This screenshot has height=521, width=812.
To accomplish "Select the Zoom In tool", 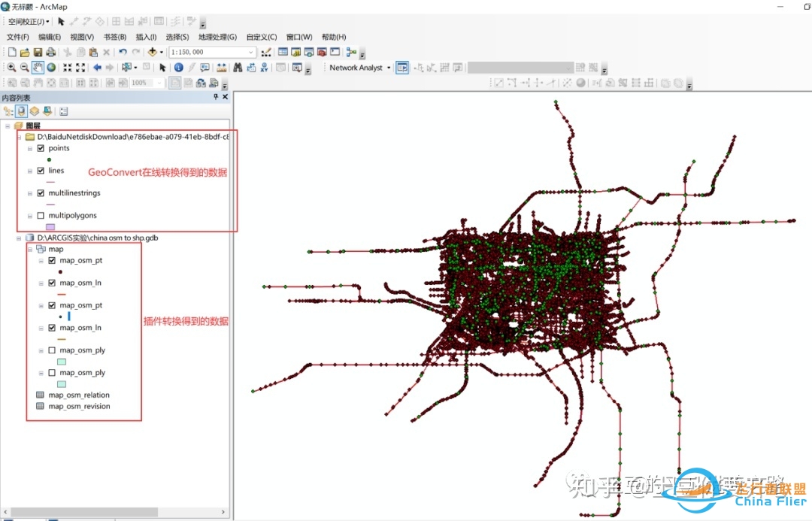I will point(11,68).
